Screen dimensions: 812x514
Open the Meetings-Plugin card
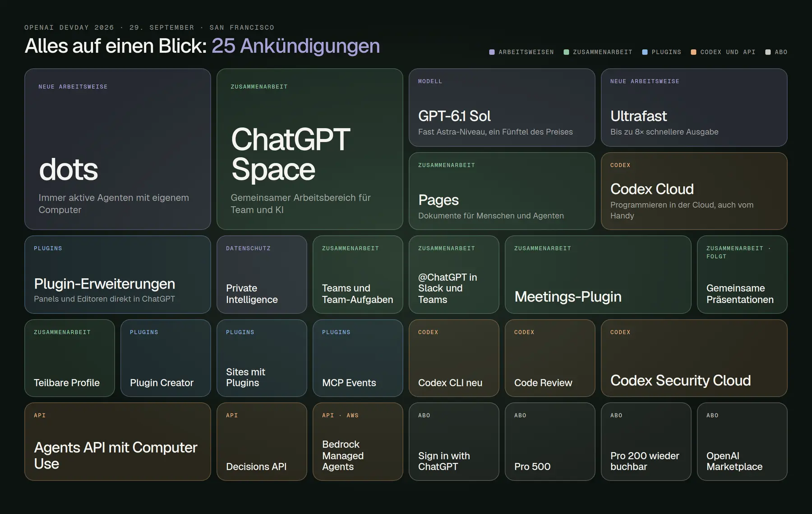pyautogui.click(x=598, y=275)
